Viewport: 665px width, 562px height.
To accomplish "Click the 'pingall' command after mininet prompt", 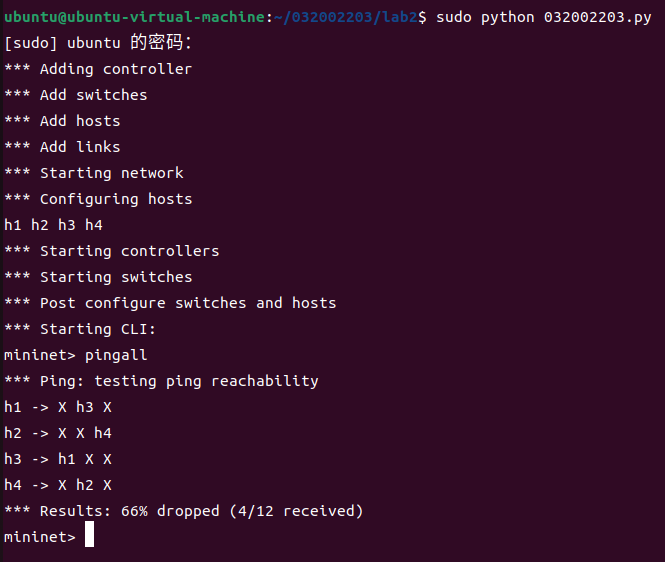I will [x=116, y=355].
